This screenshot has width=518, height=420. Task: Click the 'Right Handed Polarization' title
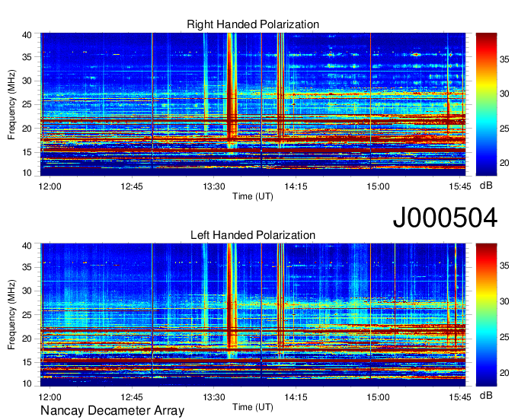253,24
